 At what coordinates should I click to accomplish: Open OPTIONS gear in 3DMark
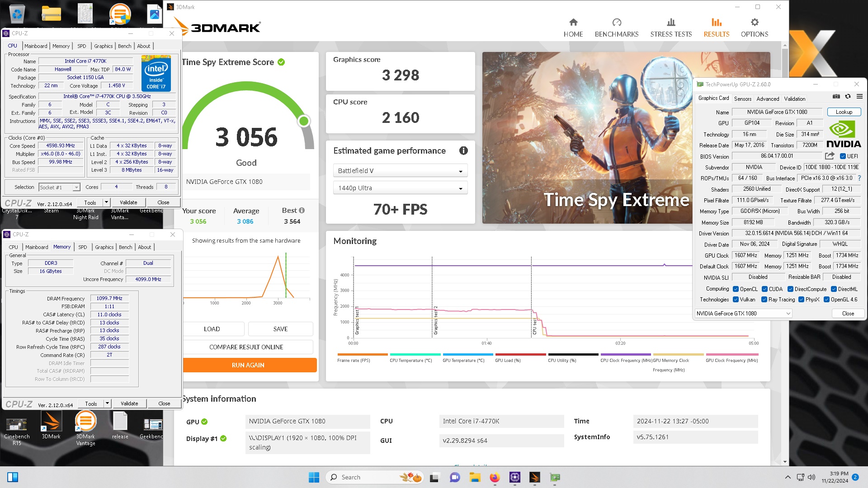click(755, 22)
